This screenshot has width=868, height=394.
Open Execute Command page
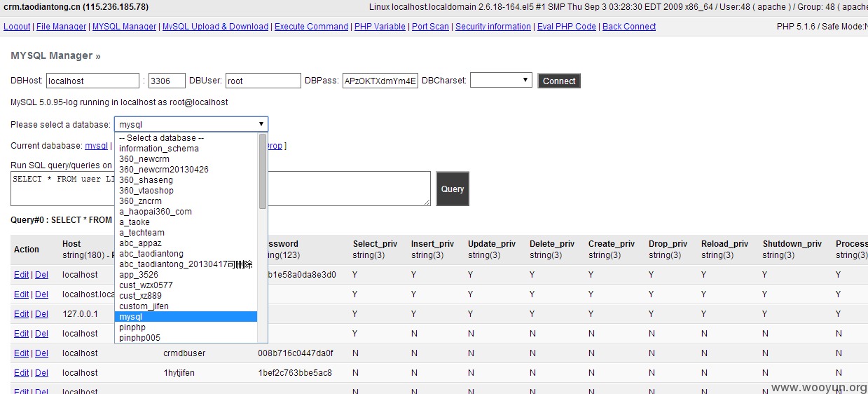(311, 27)
